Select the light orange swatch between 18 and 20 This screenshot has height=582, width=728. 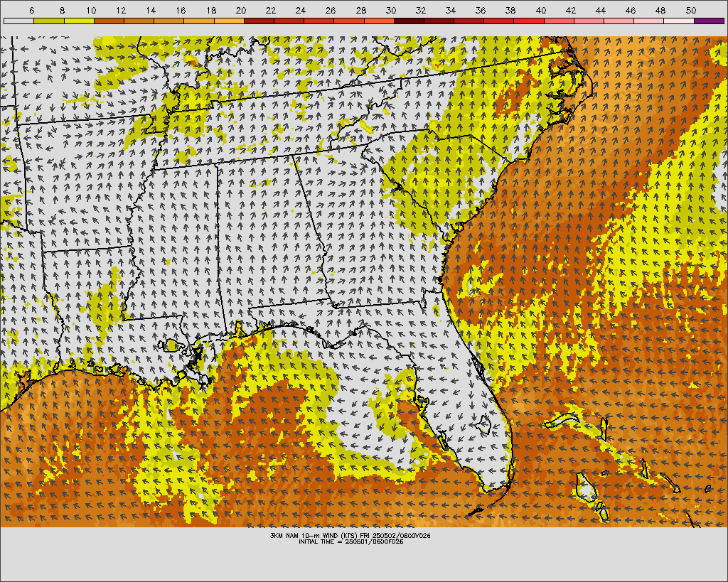pos(229,21)
